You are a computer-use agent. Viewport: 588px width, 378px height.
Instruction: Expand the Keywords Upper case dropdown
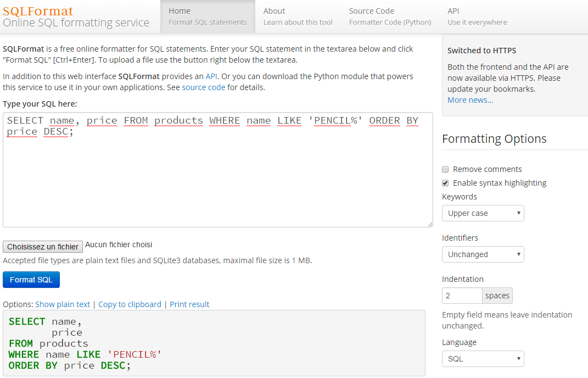click(x=483, y=213)
